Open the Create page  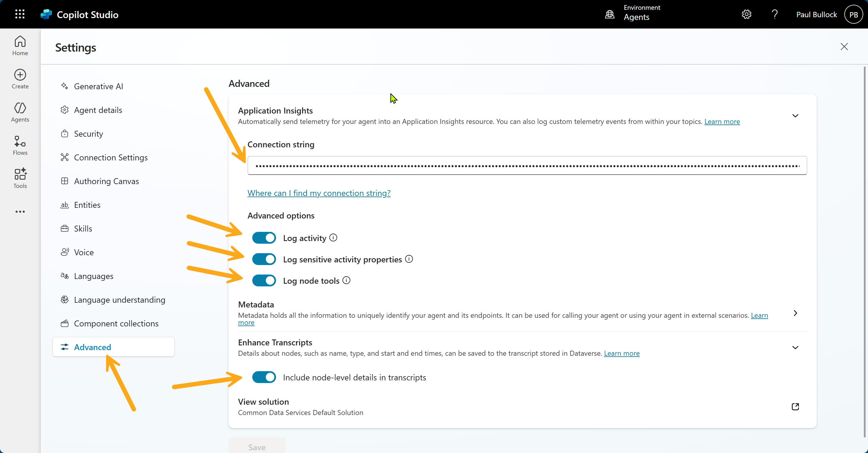[x=20, y=78]
